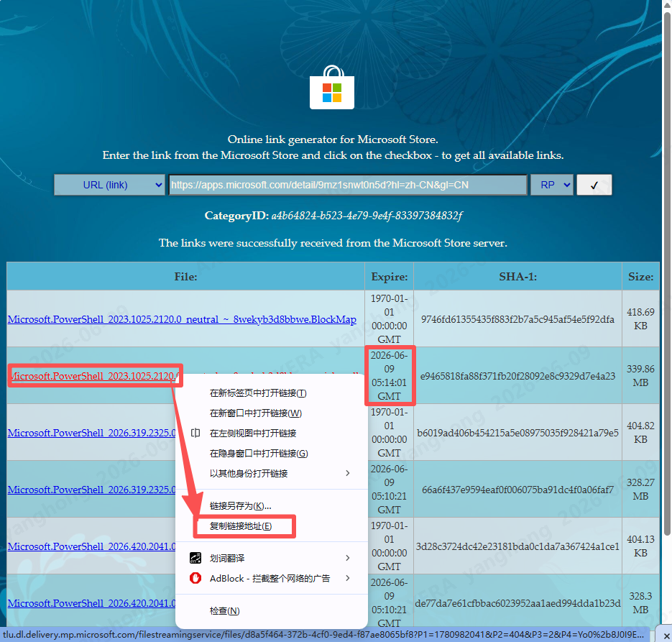Click the 划词翻译 translate icon

(195, 558)
